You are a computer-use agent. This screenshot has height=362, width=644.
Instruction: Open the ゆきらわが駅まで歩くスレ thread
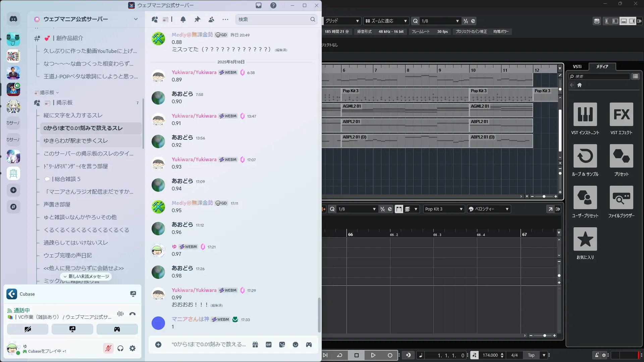pos(76,141)
